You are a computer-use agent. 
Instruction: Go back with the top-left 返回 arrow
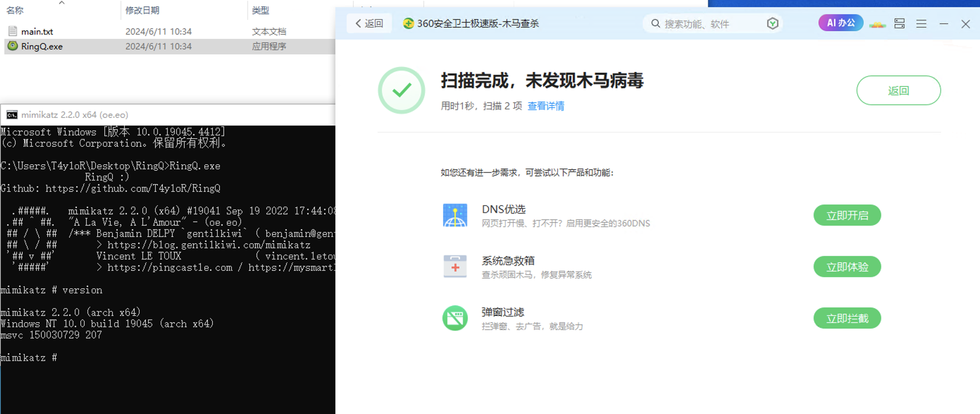(x=369, y=24)
